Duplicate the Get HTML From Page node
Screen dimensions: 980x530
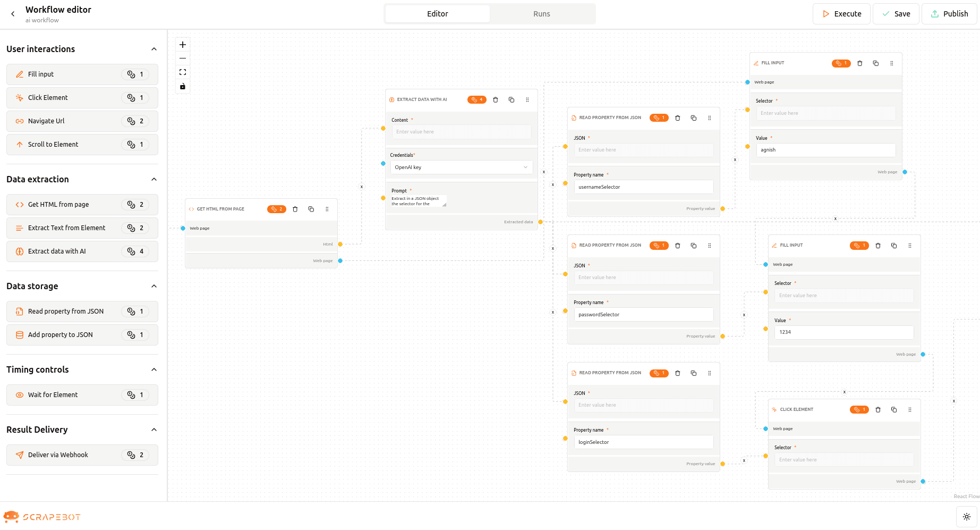tap(311, 209)
